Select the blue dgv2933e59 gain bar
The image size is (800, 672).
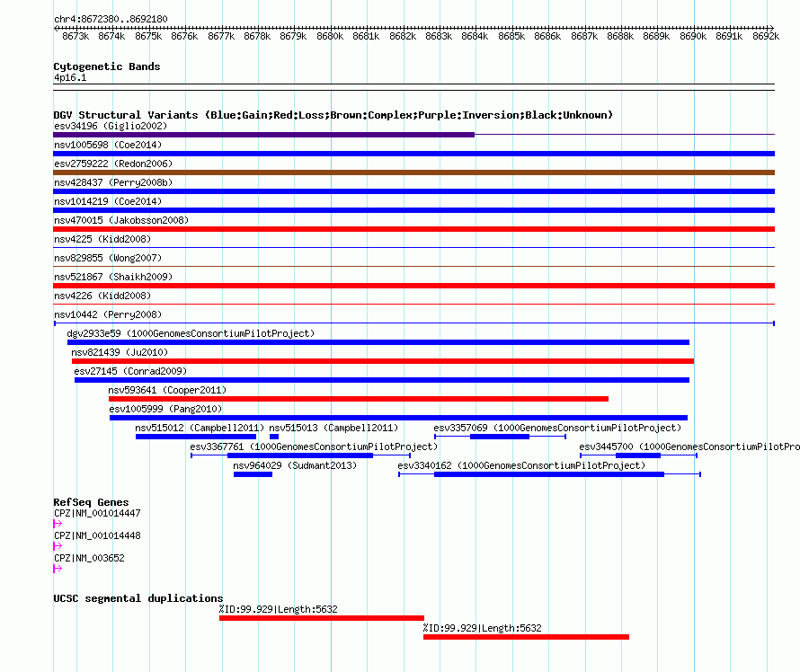pyautogui.click(x=378, y=342)
